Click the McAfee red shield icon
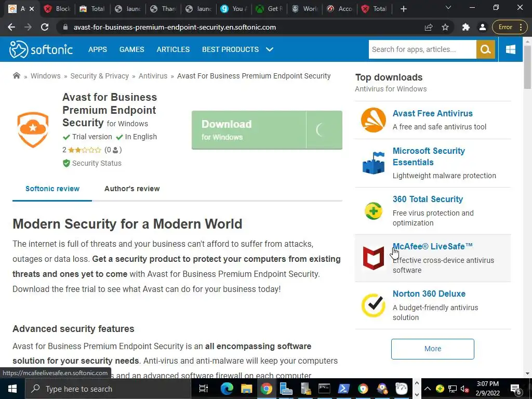532x399 pixels. 373,258
